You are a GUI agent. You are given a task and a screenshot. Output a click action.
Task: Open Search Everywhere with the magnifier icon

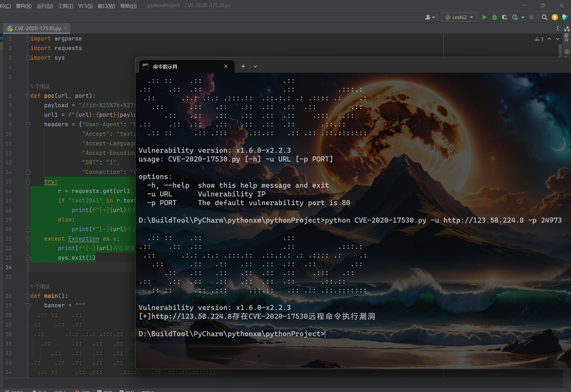coord(544,17)
